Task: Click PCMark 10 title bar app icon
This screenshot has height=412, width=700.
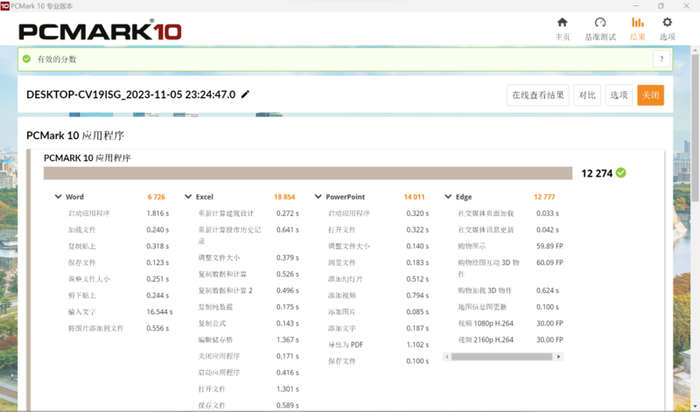Action: (5, 6)
